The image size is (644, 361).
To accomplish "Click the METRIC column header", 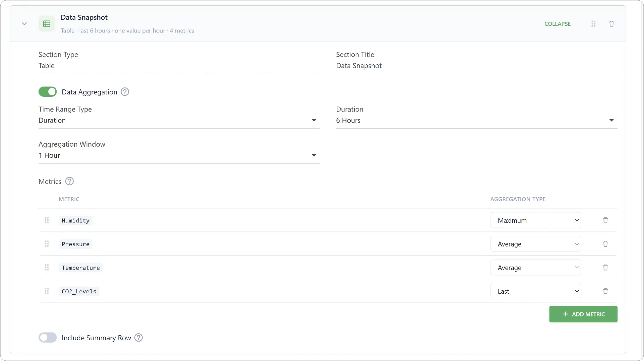I will 69,199.
